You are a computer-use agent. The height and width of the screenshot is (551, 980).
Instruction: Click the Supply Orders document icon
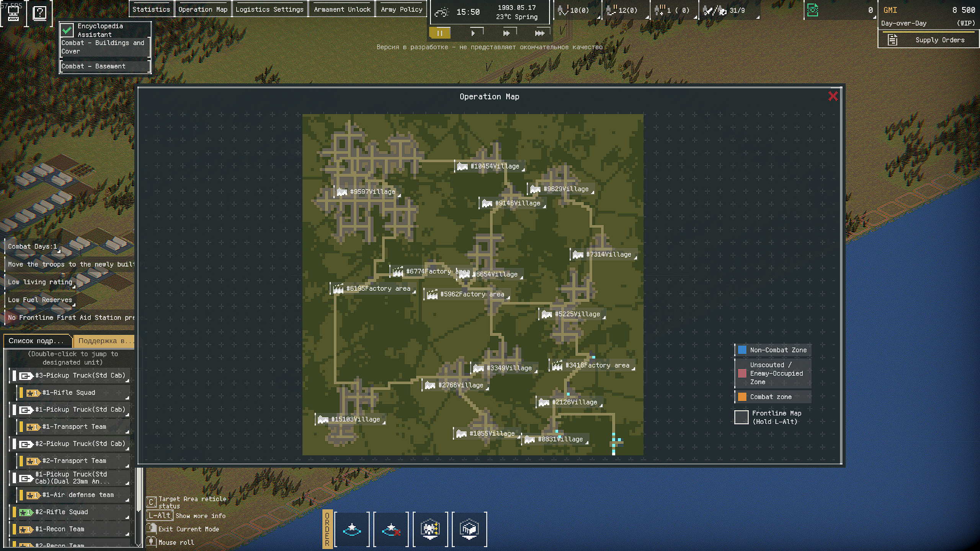click(893, 40)
